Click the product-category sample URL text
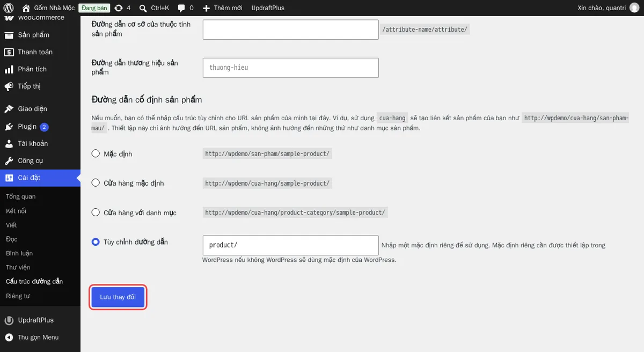This screenshot has height=352, width=644. coord(296,212)
